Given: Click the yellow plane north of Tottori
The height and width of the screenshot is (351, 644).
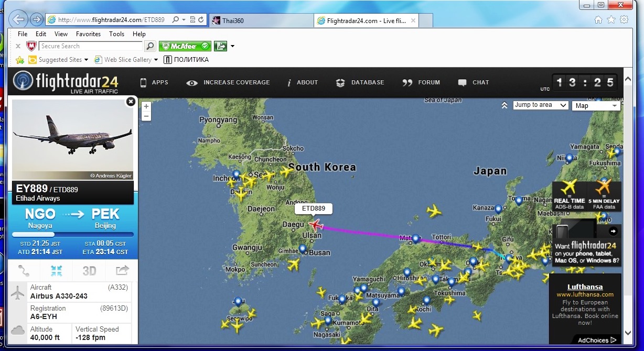Looking at the screenshot, I should tap(434, 211).
